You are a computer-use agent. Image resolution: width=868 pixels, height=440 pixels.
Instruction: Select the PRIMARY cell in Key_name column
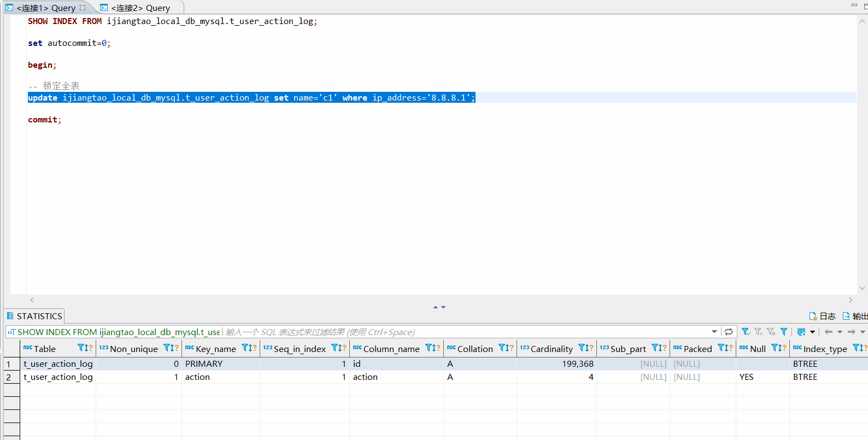(221, 363)
